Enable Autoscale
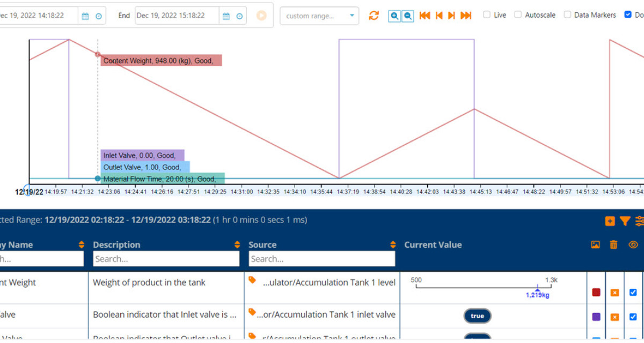 click(518, 14)
